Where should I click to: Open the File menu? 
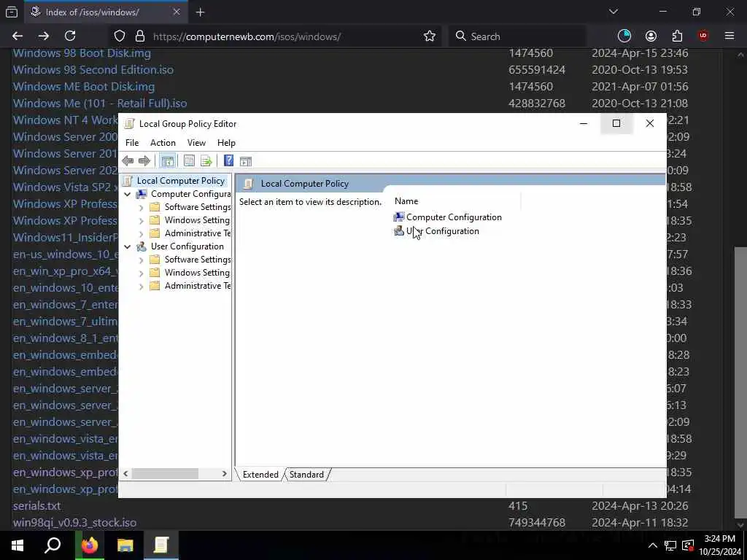132,143
